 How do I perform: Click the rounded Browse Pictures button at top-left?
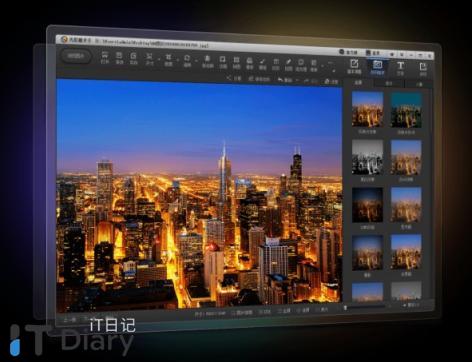(76, 56)
